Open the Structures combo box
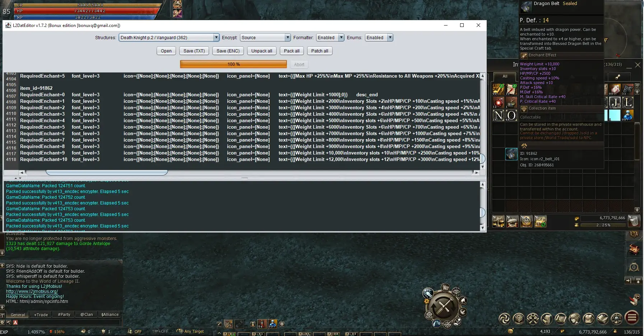 point(169,37)
